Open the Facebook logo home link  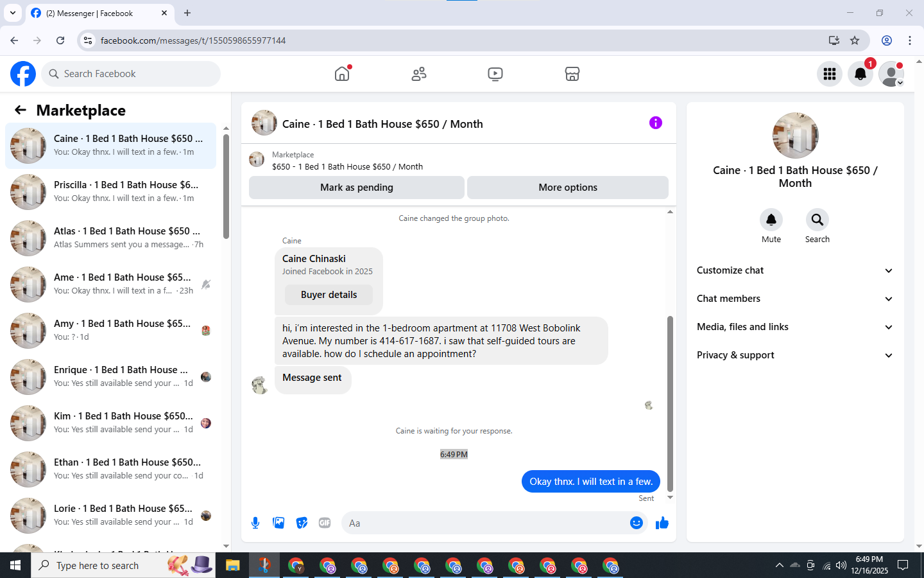[x=23, y=74]
